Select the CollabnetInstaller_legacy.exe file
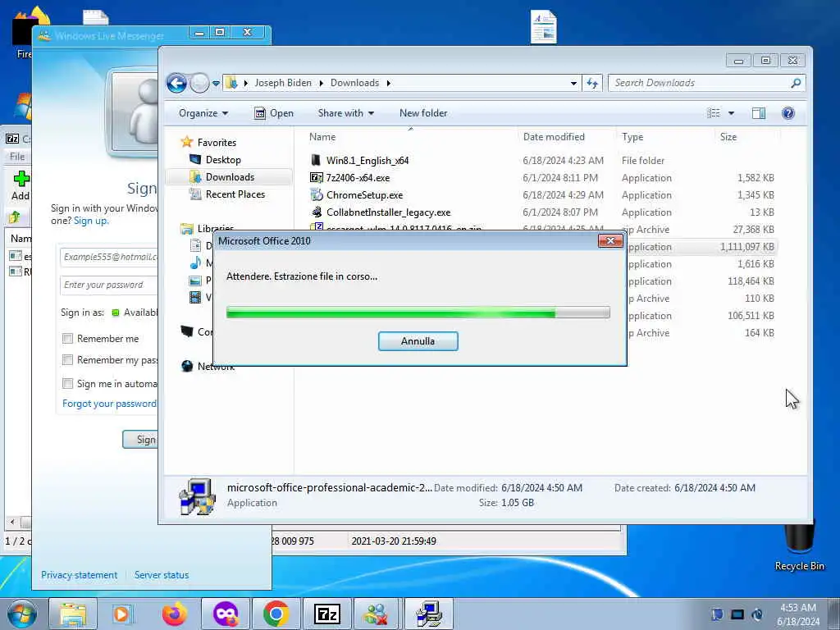 click(x=388, y=212)
